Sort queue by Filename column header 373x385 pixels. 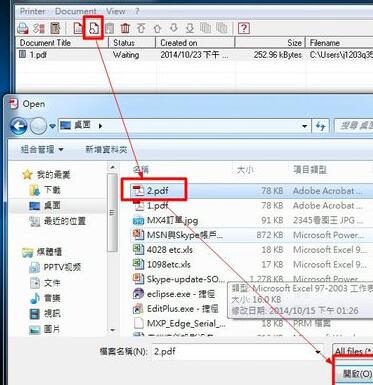(x=339, y=43)
